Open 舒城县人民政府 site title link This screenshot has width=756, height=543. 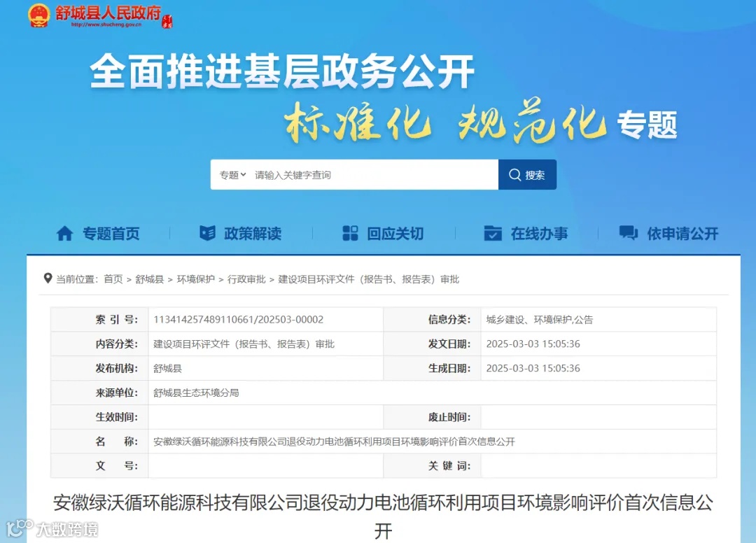coord(108,13)
